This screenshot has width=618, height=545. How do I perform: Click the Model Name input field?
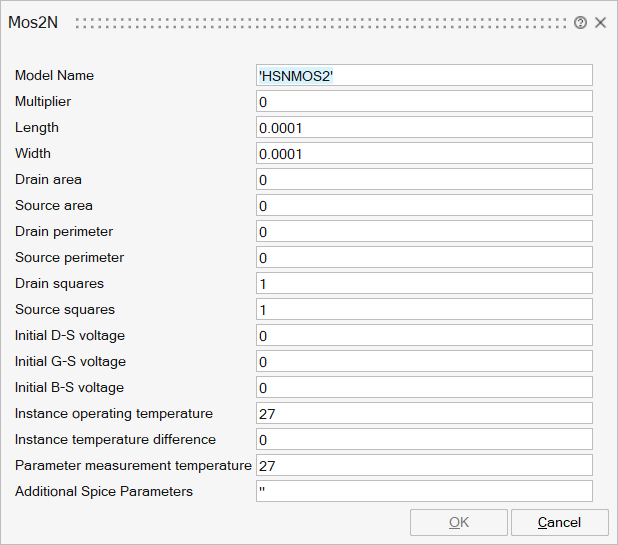(x=424, y=75)
